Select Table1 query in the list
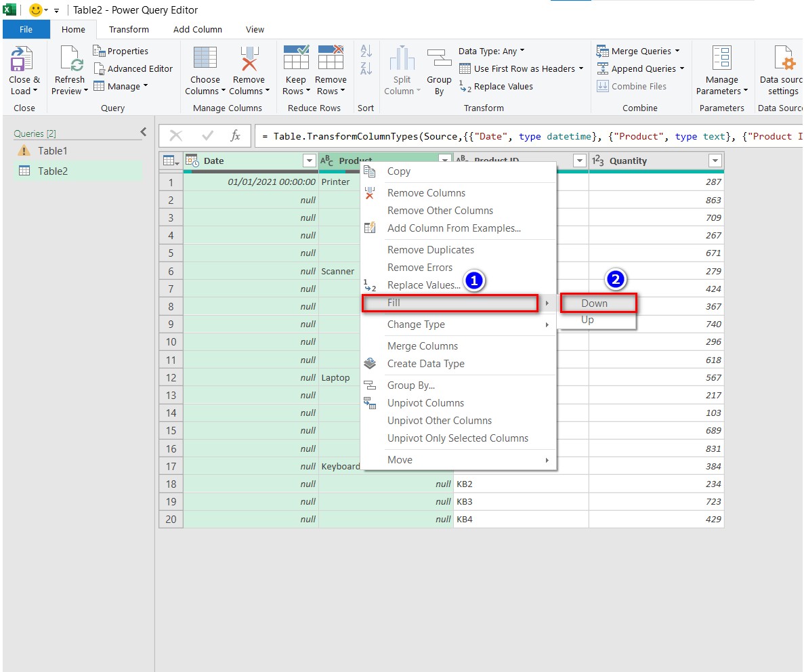The height and width of the screenshot is (672, 804). coord(53,151)
